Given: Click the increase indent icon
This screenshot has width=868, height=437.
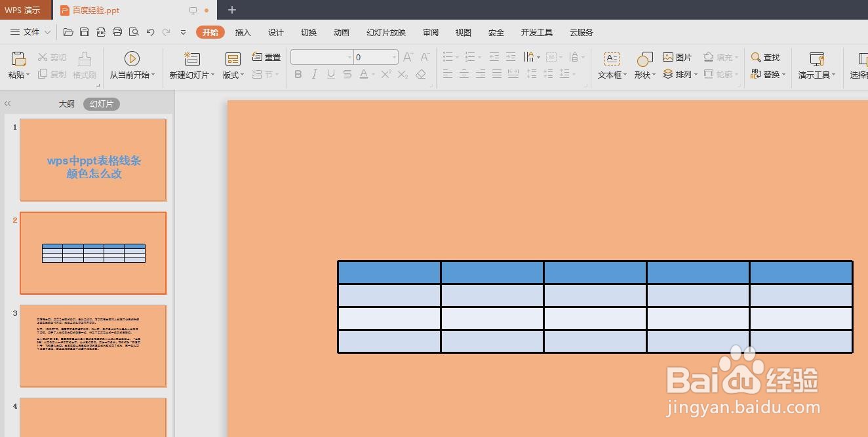Looking at the screenshot, I should (511, 58).
